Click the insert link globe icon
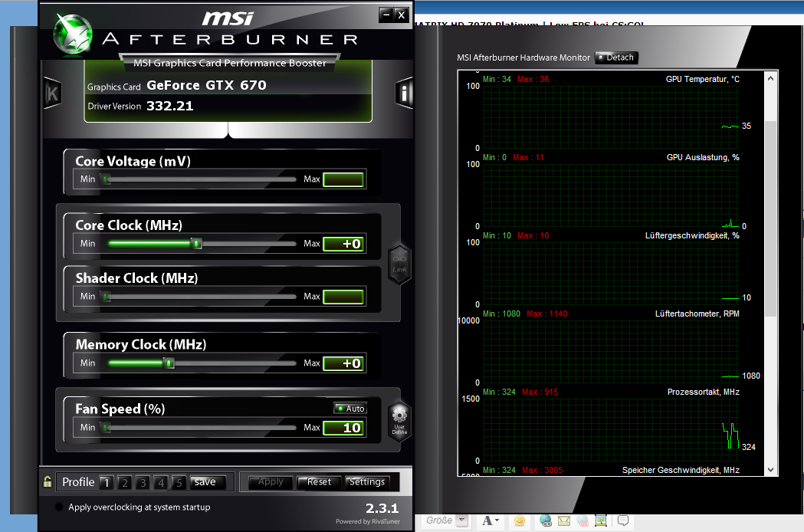Image resolution: width=804 pixels, height=532 pixels. 545,521
